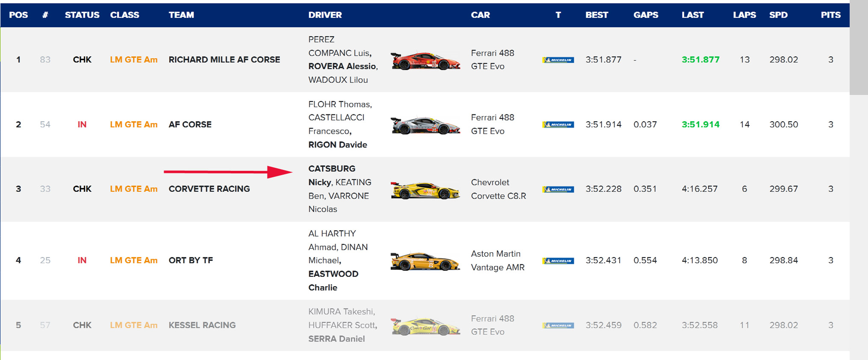Open RICHARD MILLE AF CORSE team entry
This screenshot has height=360, width=868.
coord(224,60)
